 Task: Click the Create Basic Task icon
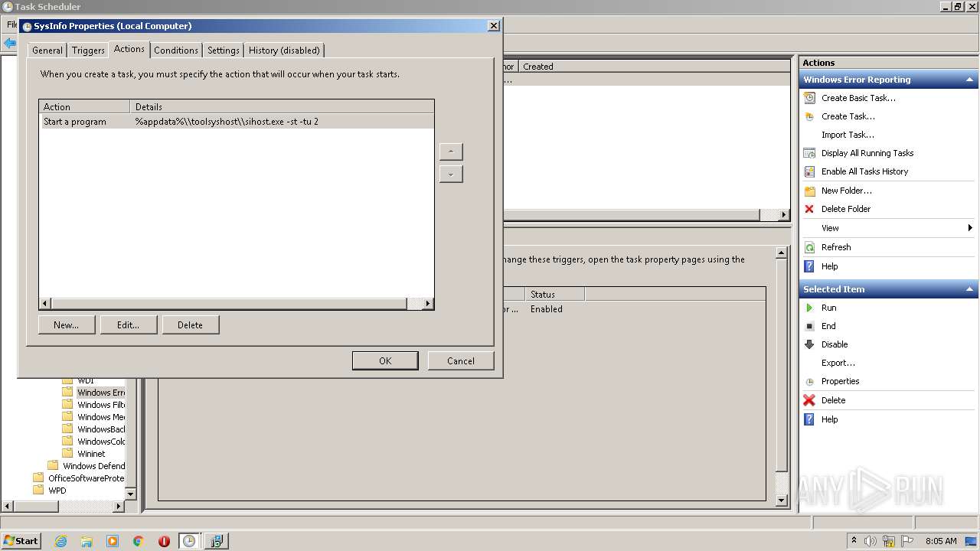[809, 98]
